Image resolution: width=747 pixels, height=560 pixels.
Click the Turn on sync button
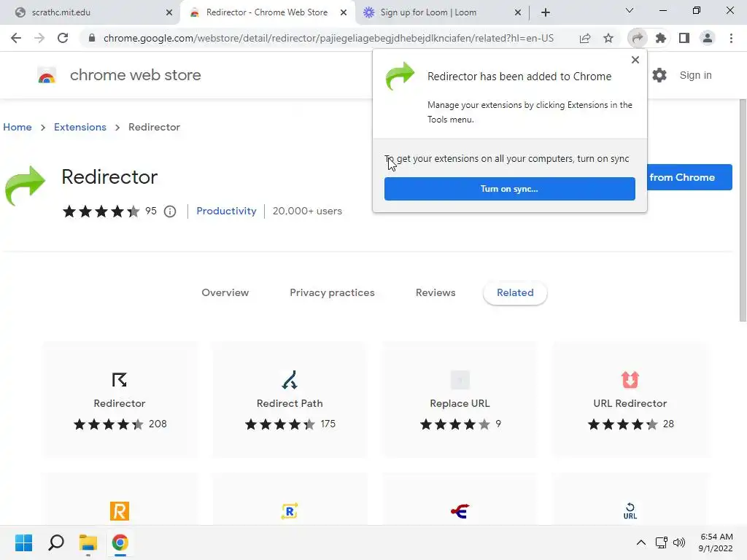point(509,189)
